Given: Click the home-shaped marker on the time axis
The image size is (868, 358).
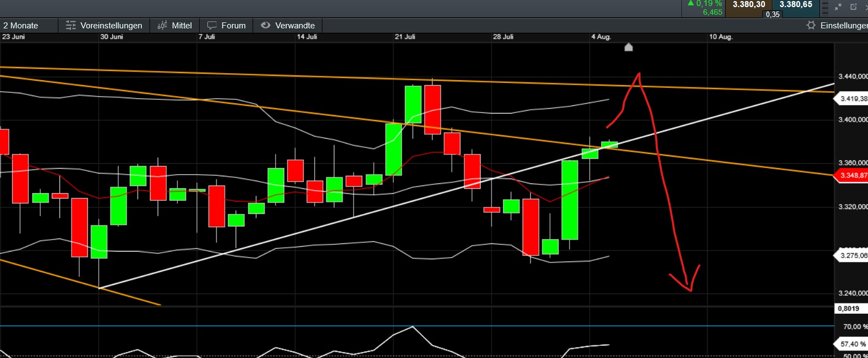Looking at the screenshot, I should tap(628, 47).
